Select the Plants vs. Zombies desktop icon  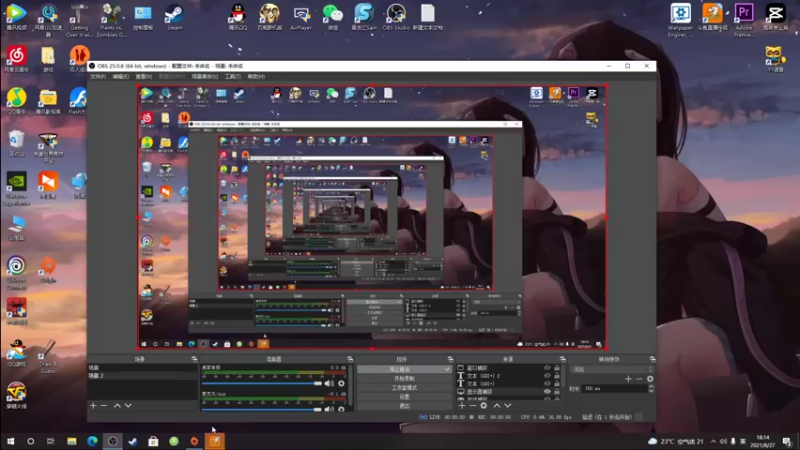[111, 20]
